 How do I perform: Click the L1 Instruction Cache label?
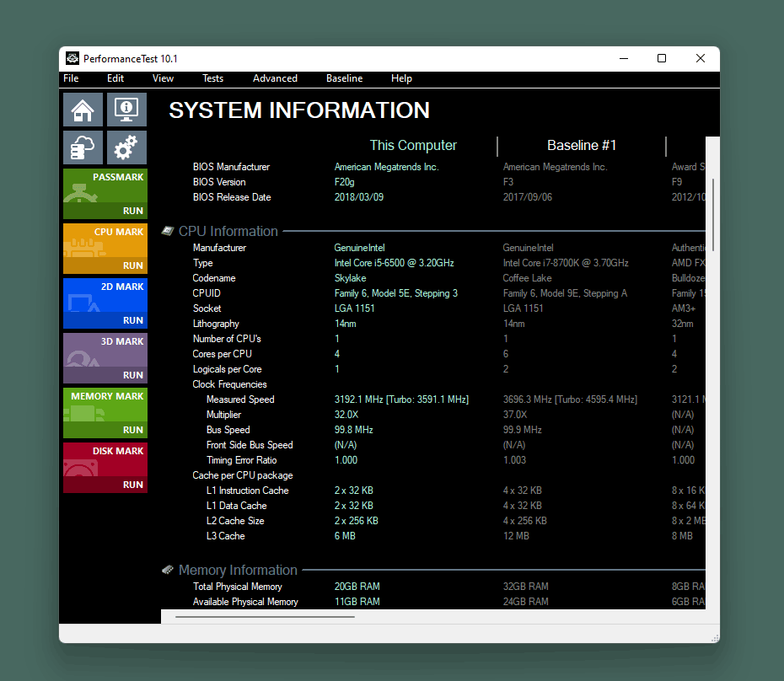[x=248, y=491]
